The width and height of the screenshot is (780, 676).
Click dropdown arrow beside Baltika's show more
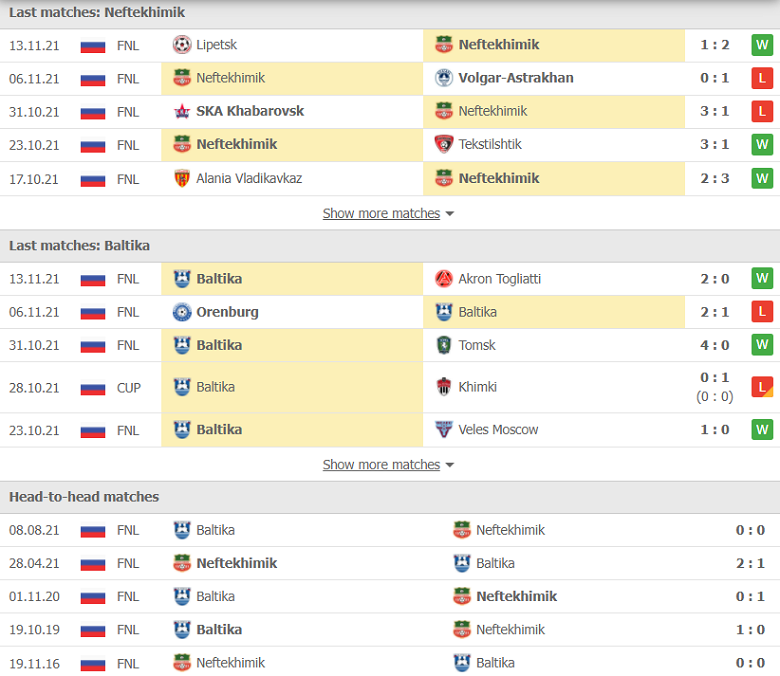point(450,465)
